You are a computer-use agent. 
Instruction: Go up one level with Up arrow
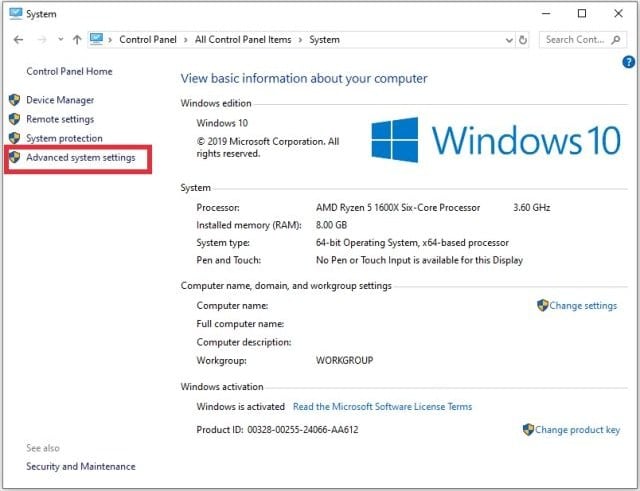coord(77,40)
